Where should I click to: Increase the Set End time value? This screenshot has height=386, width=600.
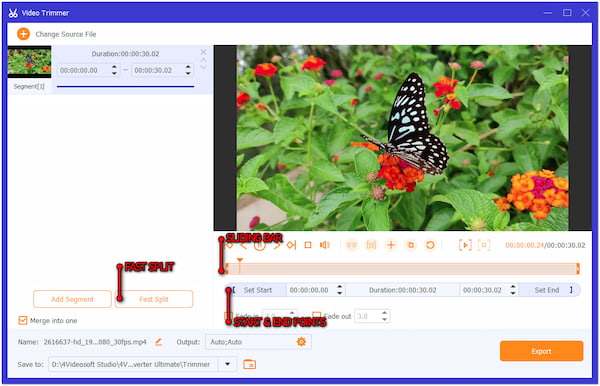(x=513, y=287)
